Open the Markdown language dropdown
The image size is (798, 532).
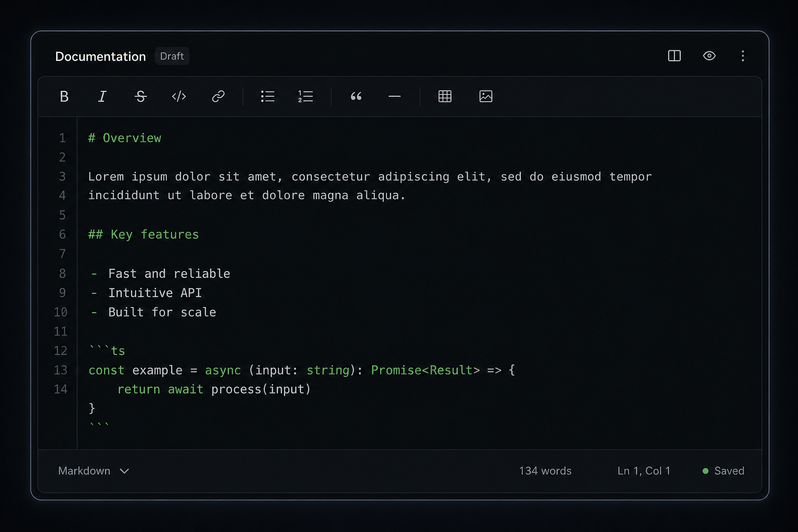[x=94, y=471]
